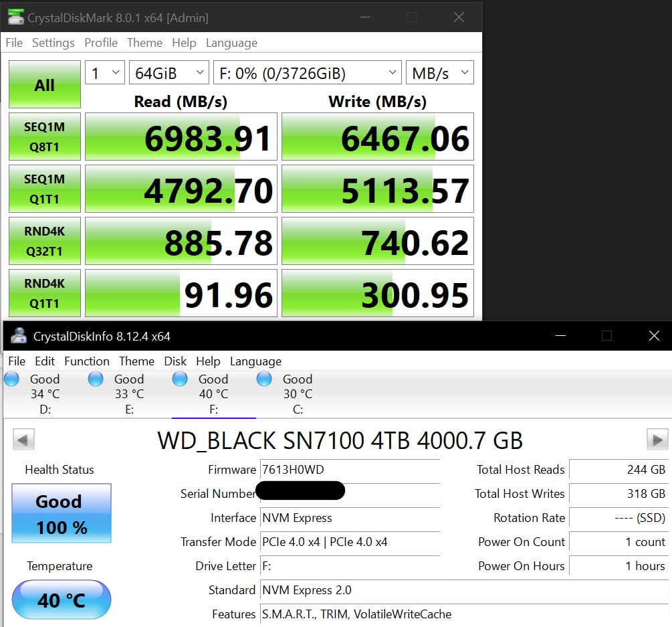Open Language menu in CrystalDiskInfo
The height and width of the screenshot is (627, 672).
click(x=255, y=361)
